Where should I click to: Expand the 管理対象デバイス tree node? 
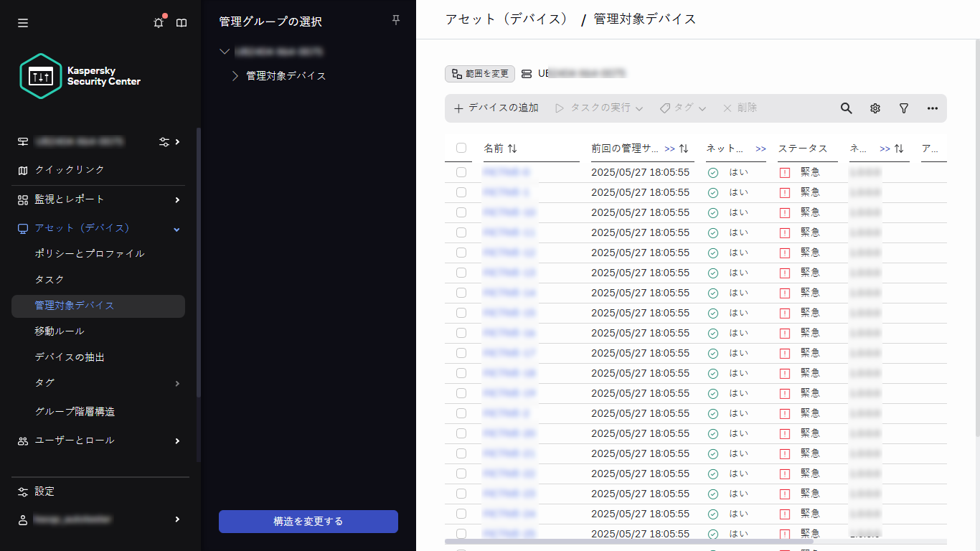[x=233, y=75]
